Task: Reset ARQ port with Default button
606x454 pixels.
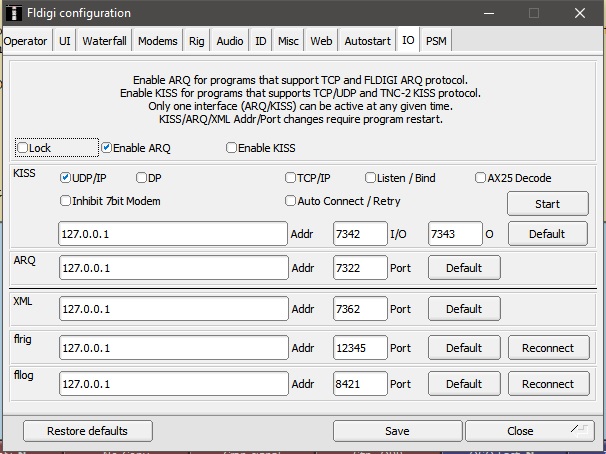Action: pos(464,268)
